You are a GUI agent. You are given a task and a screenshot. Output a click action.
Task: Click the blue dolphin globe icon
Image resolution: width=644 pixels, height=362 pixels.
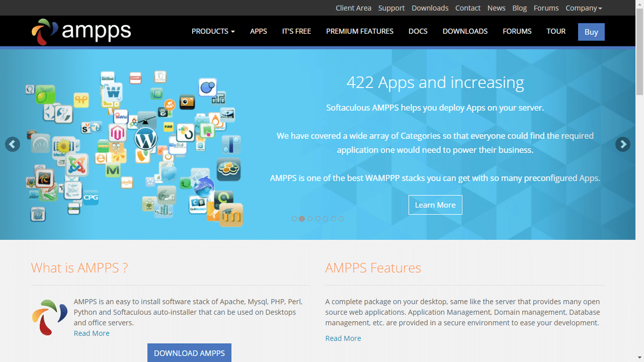click(x=203, y=186)
